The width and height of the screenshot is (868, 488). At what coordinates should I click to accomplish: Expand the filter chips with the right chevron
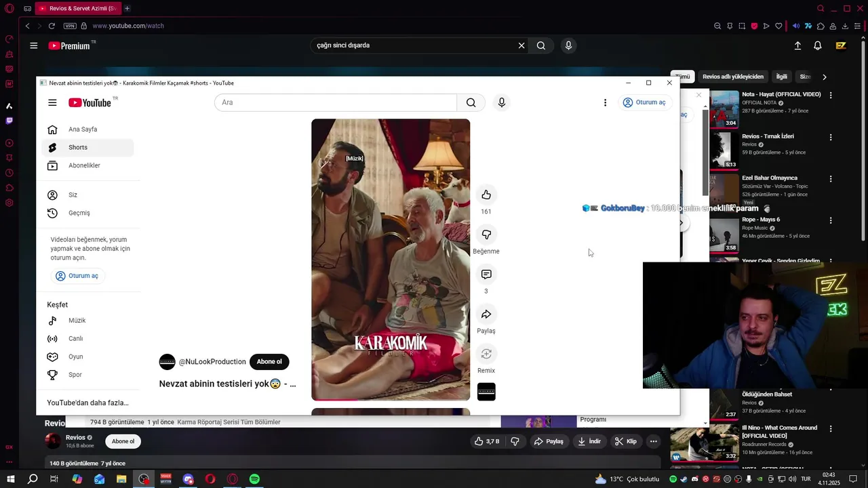[x=824, y=77]
